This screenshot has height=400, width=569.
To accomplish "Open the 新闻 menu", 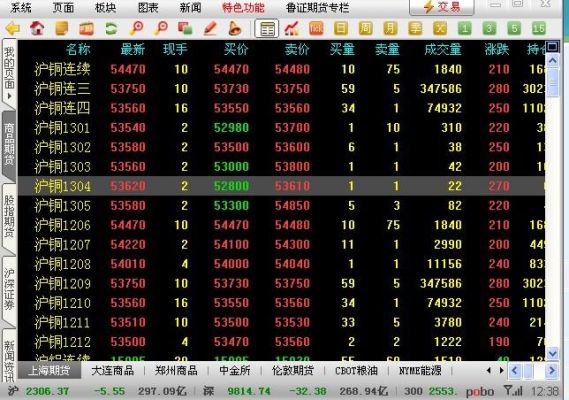I will tap(190, 7).
